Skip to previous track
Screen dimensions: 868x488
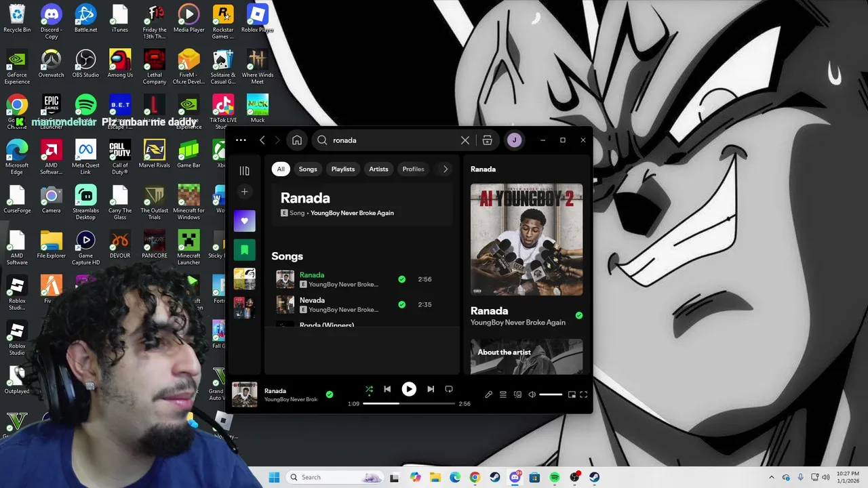tap(387, 389)
